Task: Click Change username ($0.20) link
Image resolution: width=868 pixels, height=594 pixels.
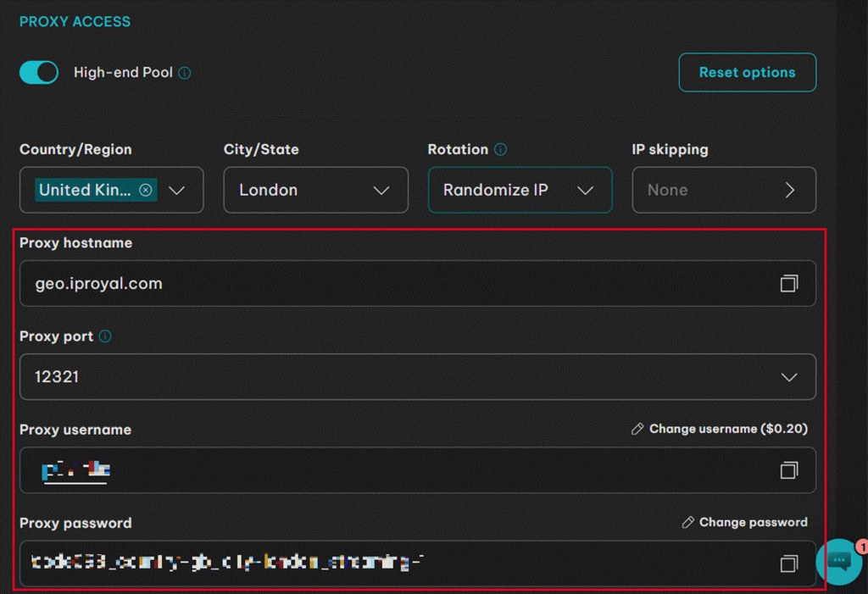Action: tap(720, 430)
